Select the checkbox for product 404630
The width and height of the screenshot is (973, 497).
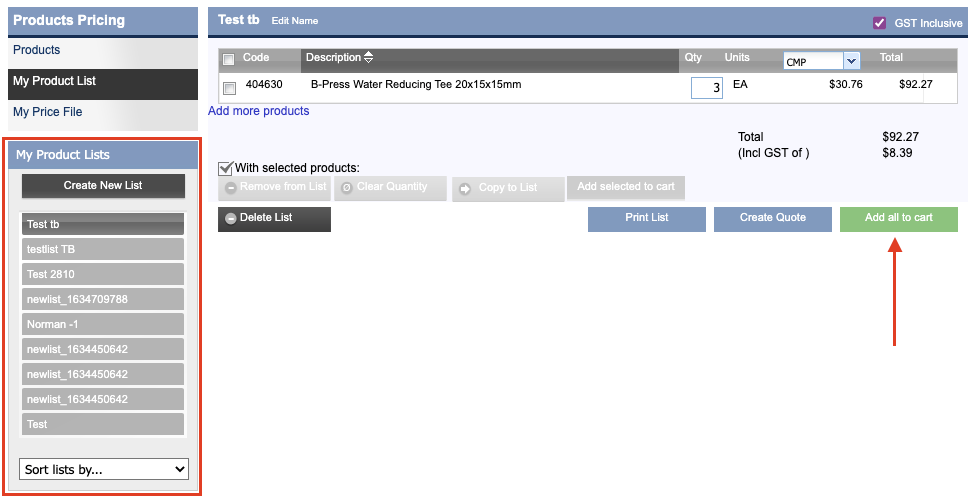coord(229,87)
